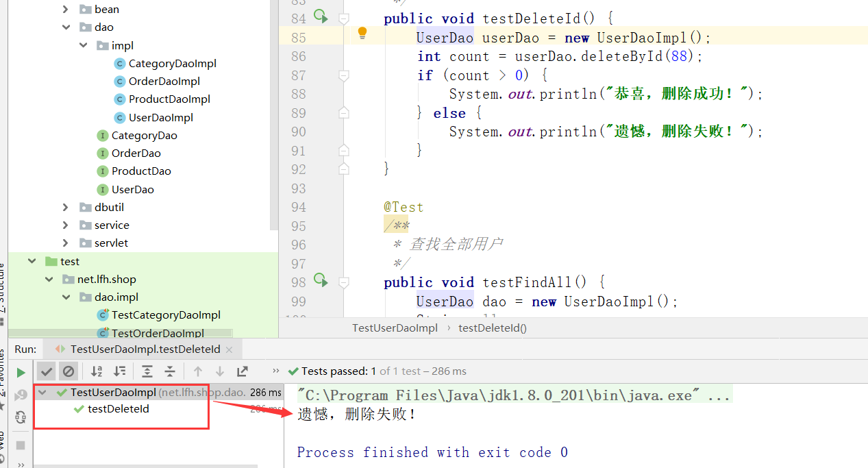The image size is (868, 468).
Task: Collapse the impl package folder
Action: [x=83, y=45]
